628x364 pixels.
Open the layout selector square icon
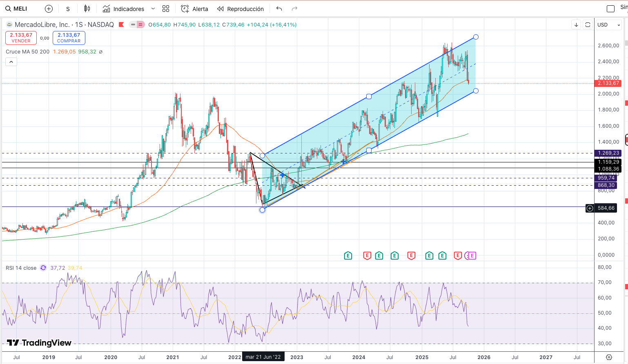[611, 9]
